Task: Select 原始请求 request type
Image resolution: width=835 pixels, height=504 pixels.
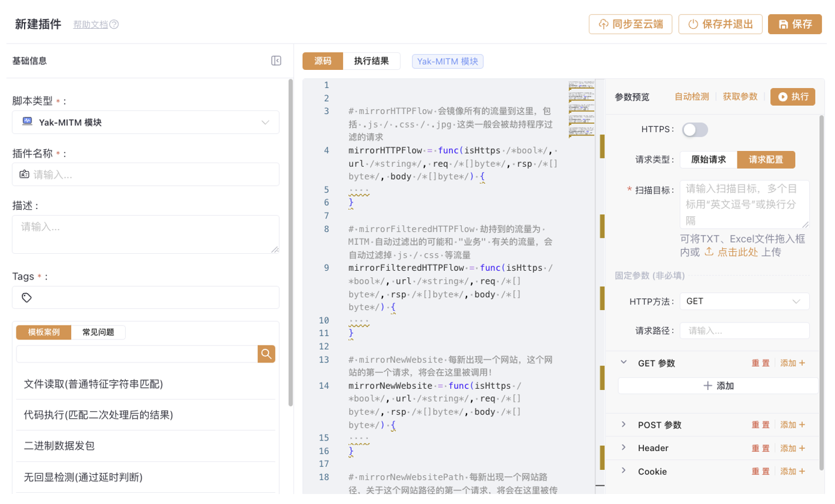Action: point(708,160)
